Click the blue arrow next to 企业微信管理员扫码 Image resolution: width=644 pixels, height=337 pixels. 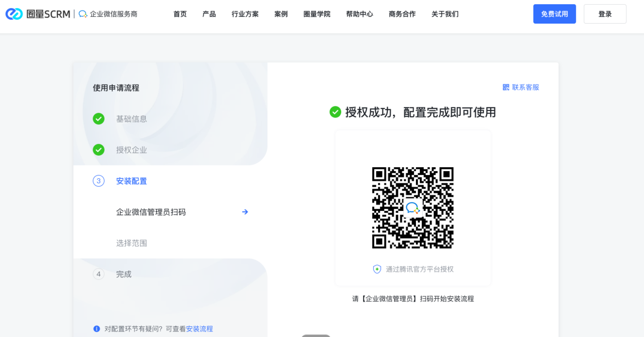click(x=245, y=212)
